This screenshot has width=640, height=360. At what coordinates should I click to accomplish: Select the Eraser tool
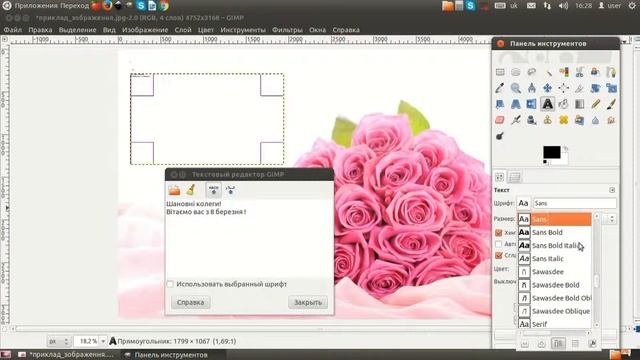coord(500,120)
